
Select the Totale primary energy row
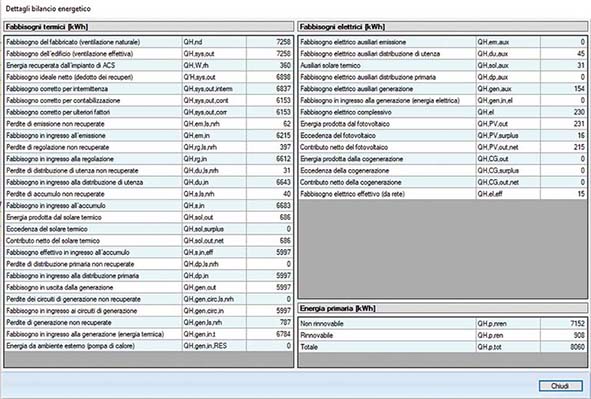442,347
